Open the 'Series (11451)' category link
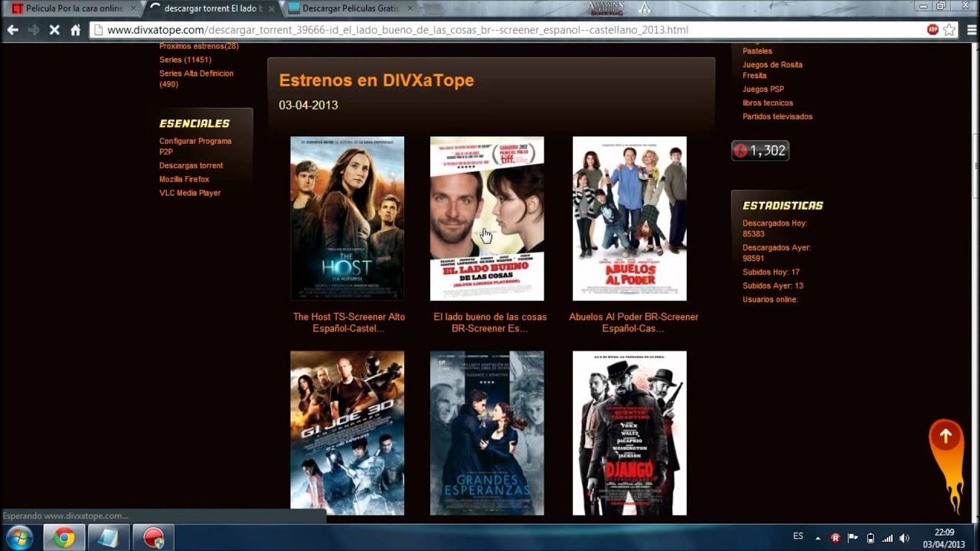The width and height of the screenshot is (980, 551). click(x=185, y=60)
